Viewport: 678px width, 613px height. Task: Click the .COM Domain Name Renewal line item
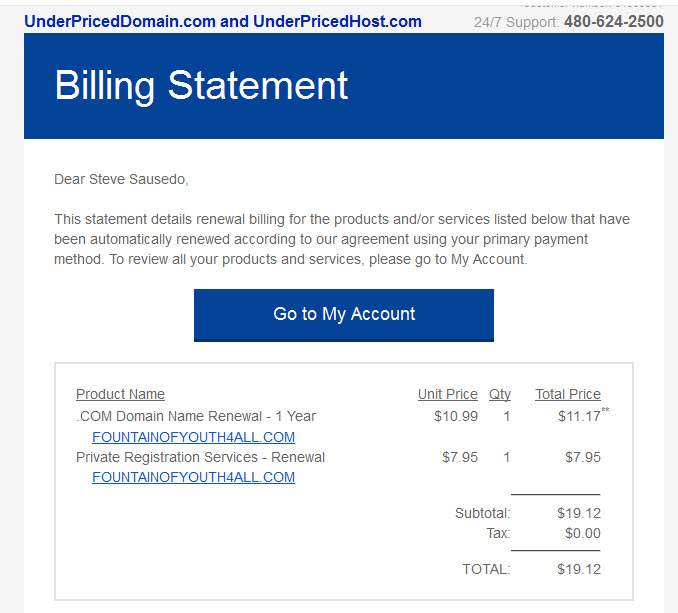196,416
